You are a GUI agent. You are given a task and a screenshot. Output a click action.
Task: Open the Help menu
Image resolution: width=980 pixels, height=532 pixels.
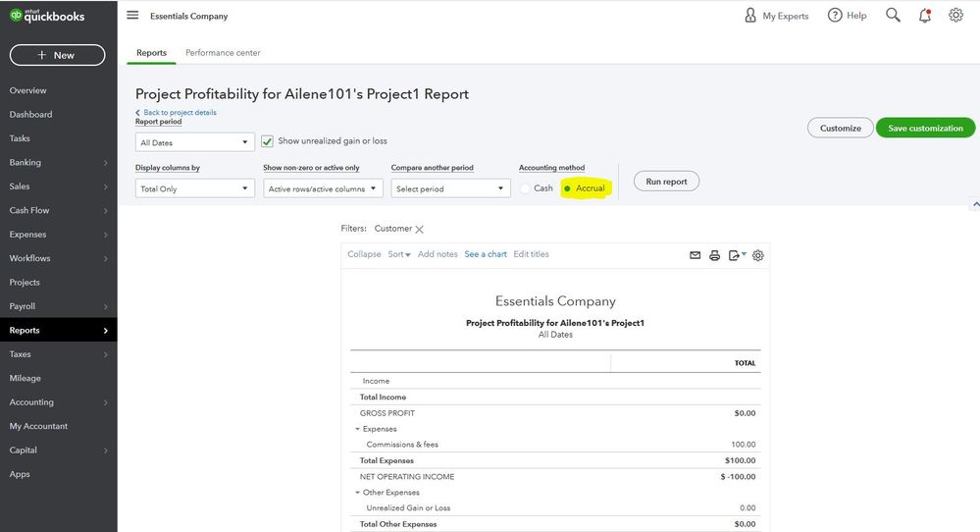[848, 16]
